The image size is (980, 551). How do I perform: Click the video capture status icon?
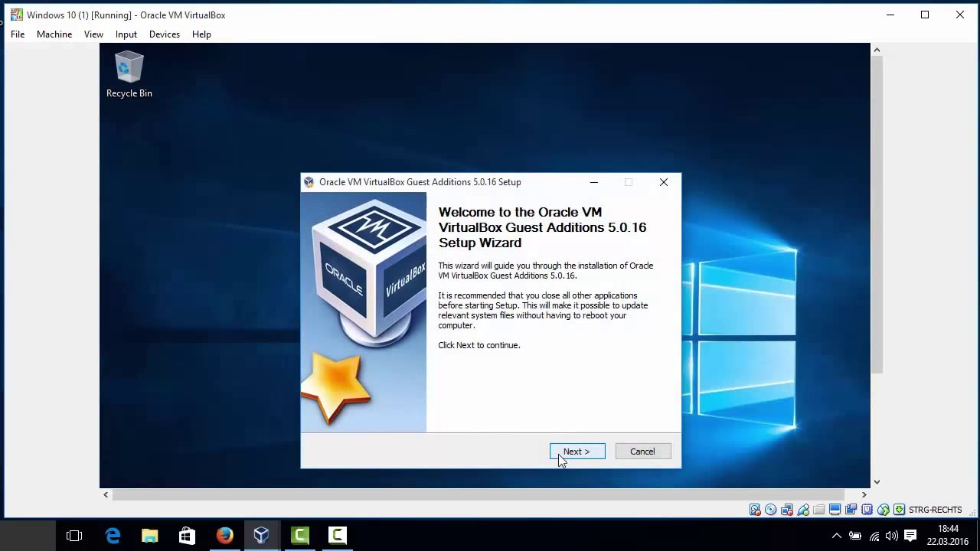click(x=851, y=510)
